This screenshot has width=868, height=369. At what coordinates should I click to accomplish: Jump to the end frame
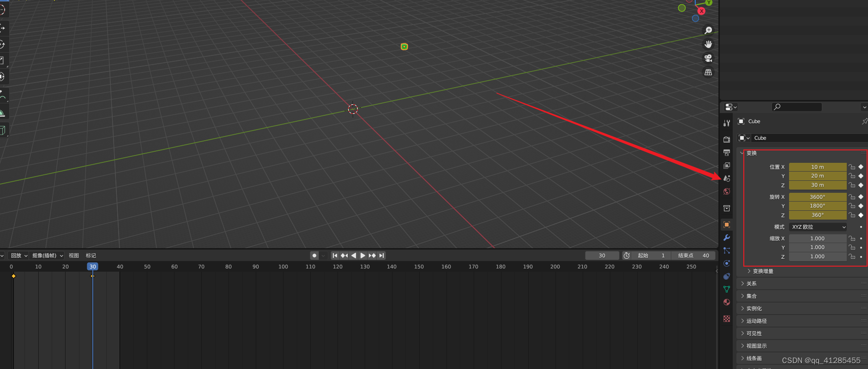[x=381, y=256]
